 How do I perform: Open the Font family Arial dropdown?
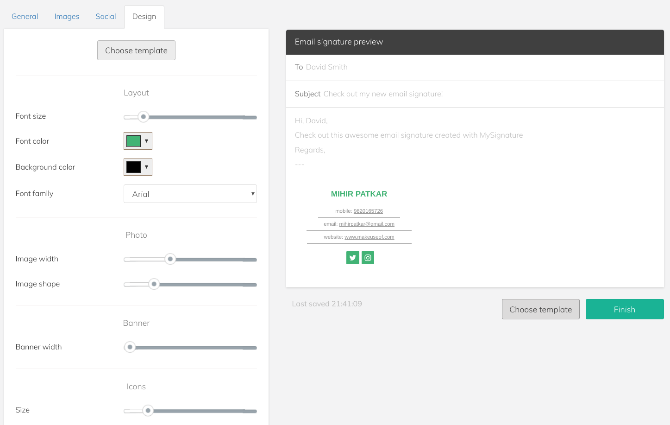pyautogui.click(x=190, y=194)
